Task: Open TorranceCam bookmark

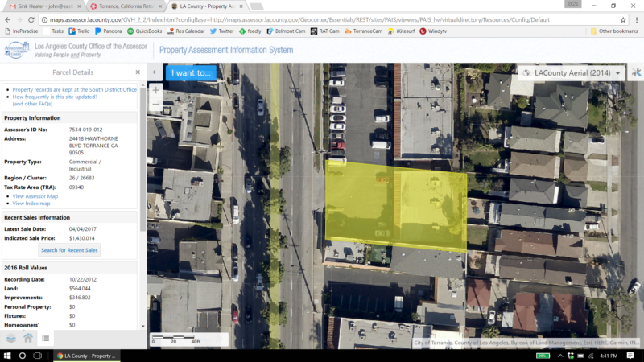Action: point(364,31)
